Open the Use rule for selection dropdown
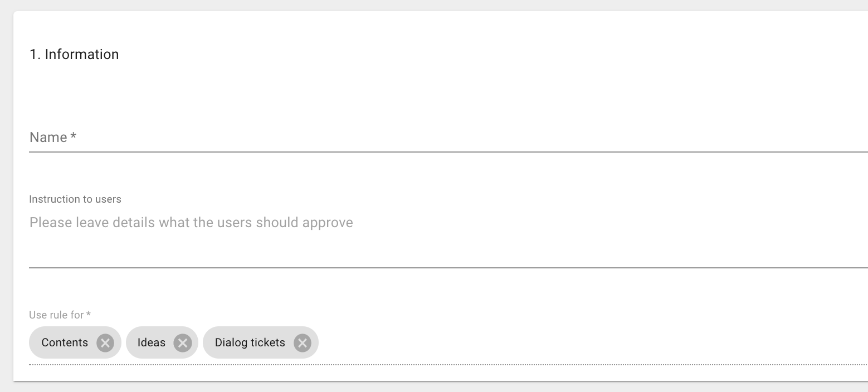This screenshot has height=392, width=868. [x=448, y=343]
